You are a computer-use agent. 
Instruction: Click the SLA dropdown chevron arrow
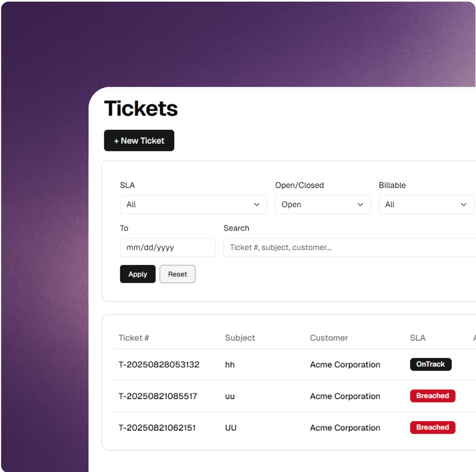[257, 204]
